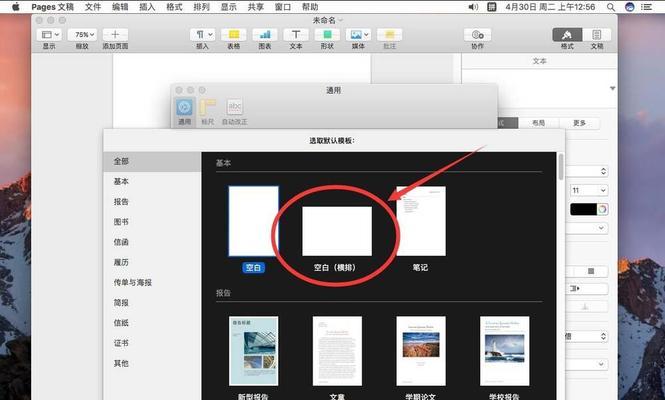Open Notification Center list icon
The height and width of the screenshot is (400, 665).
click(x=647, y=7)
